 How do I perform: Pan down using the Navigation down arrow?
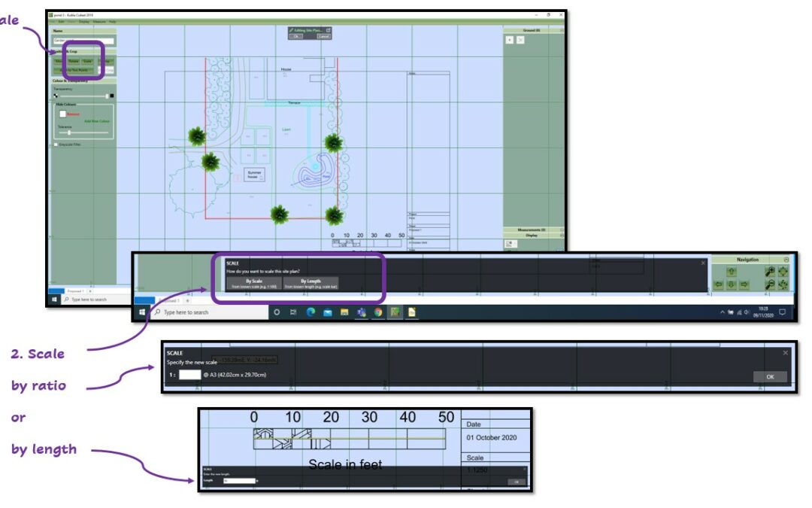coord(732,284)
